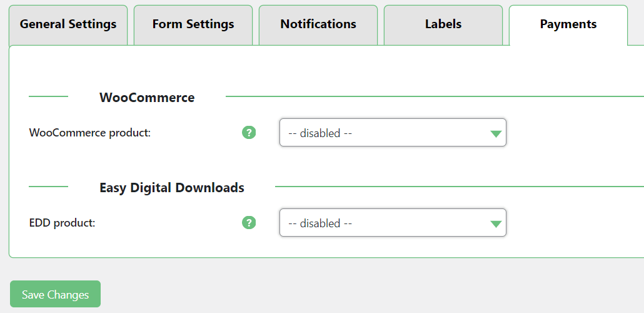Switch to the General Settings tab
The height and width of the screenshot is (313, 644).
[68, 24]
